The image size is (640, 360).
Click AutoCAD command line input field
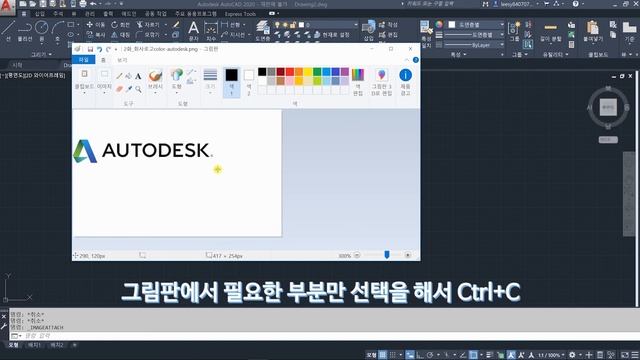pos(325,336)
